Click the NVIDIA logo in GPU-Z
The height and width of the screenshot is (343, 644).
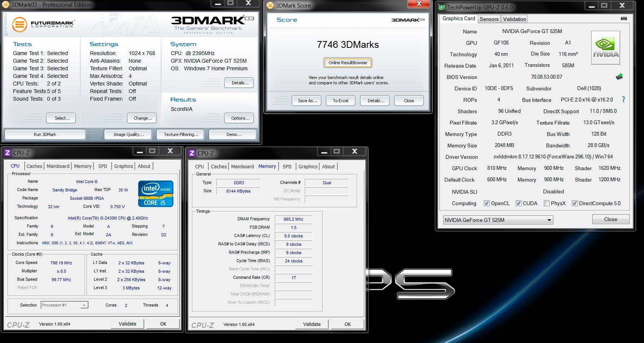(606, 47)
